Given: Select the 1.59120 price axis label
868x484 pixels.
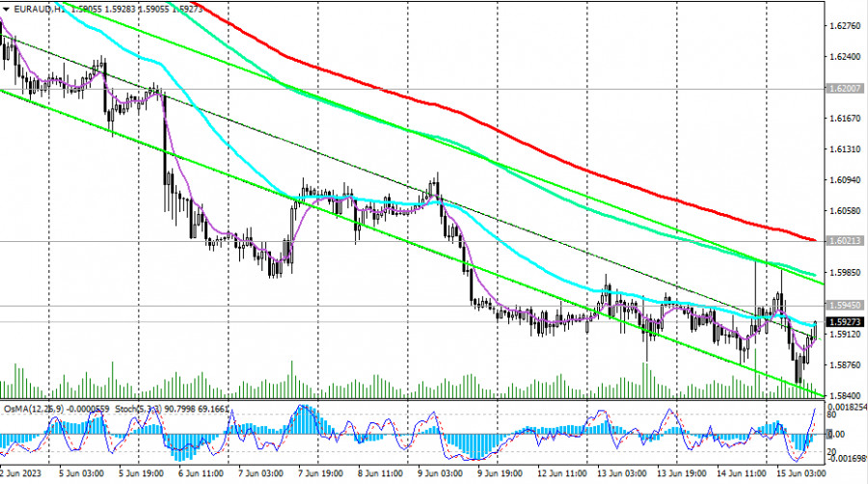Looking at the screenshot, I should (845, 335).
